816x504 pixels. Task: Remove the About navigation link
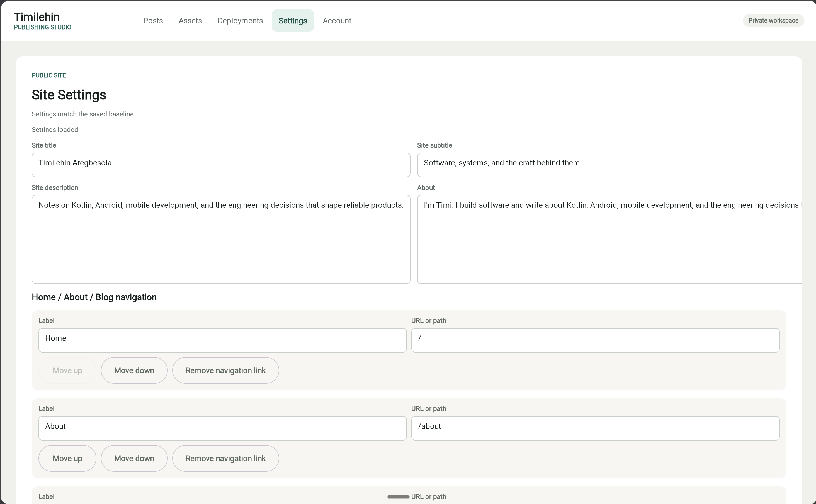[225, 458]
